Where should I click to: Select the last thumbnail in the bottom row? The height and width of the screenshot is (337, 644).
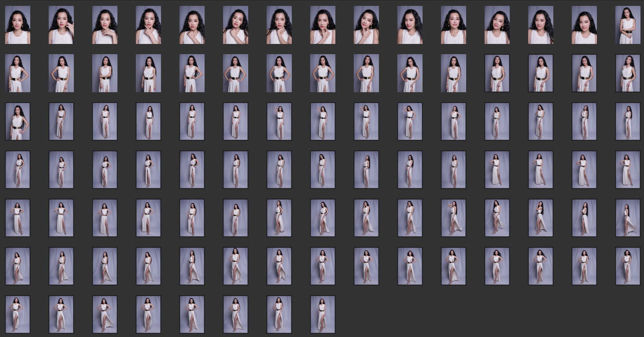323,315
